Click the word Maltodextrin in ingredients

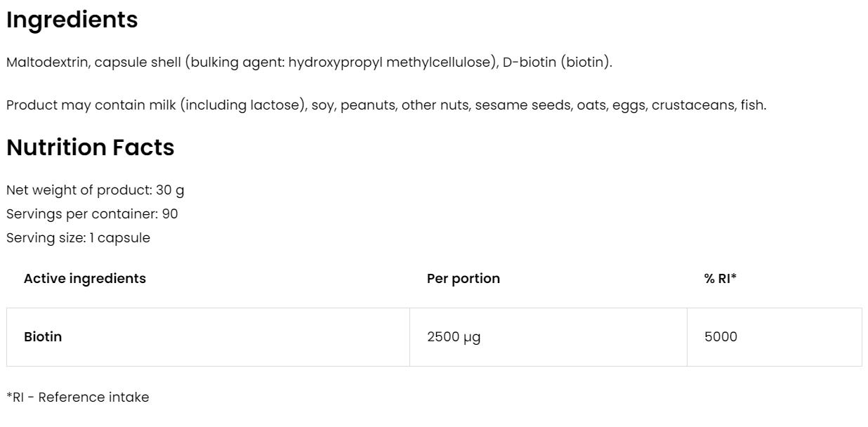46,63
